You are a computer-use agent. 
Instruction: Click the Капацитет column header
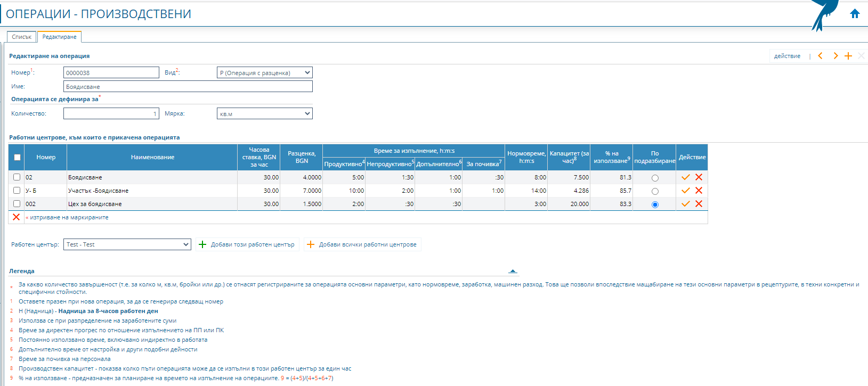[569, 157]
